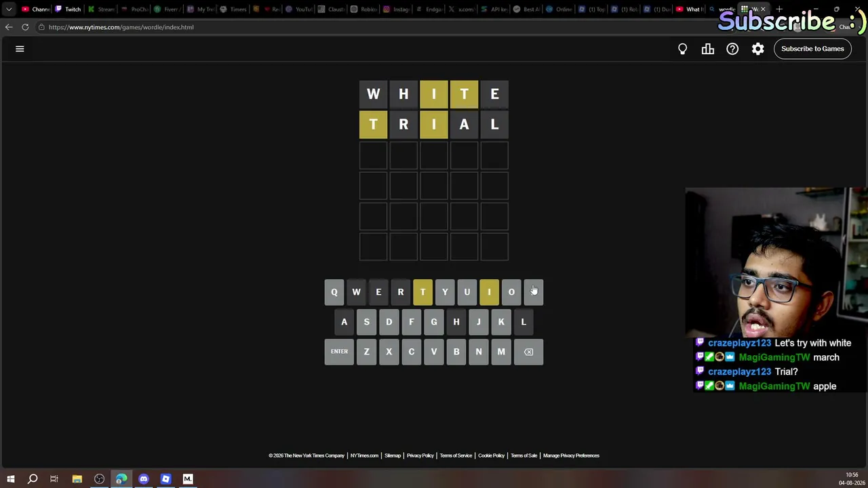Open the Windows Start menu
The height and width of the screenshot is (488, 868).
pyautogui.click(x=10, y=479)
